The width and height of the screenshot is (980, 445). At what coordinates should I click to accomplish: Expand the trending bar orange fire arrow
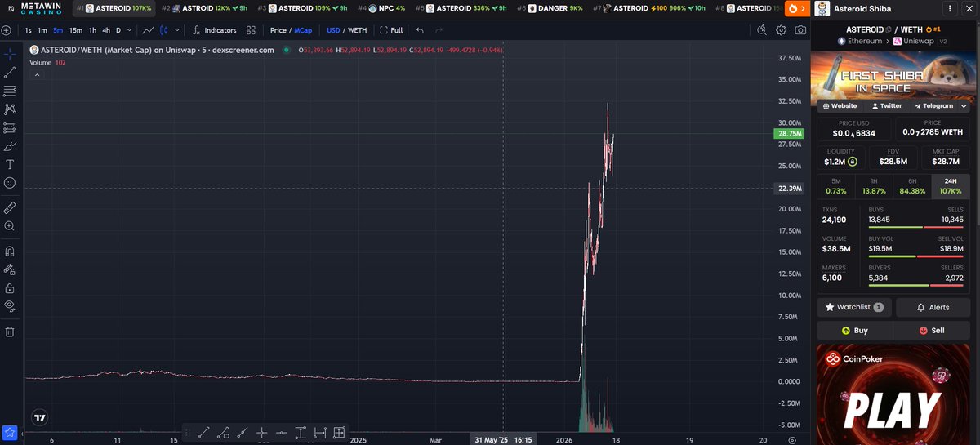click(796, 9)
